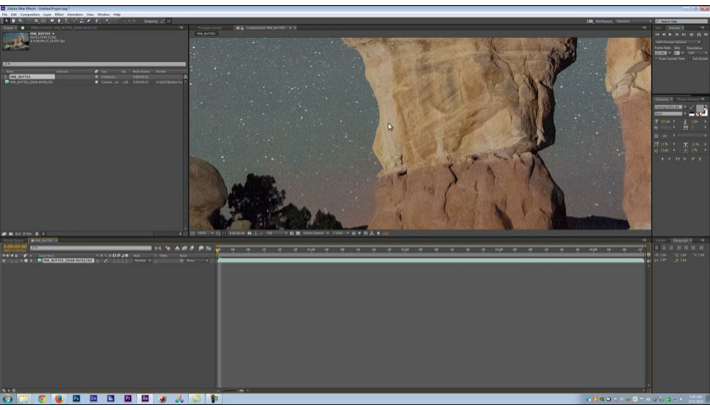Take Snapshot camera icon in viewer footer

point(249,233)
